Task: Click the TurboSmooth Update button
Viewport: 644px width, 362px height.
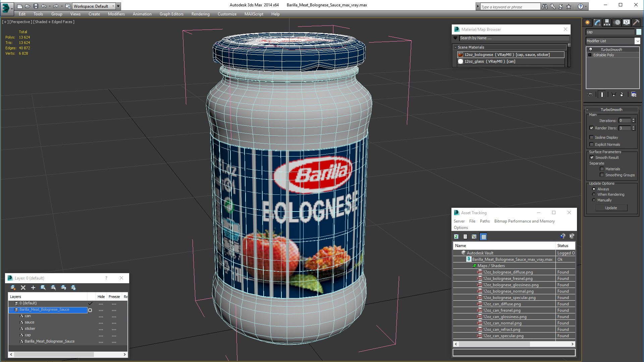Action: pos(611,208)
